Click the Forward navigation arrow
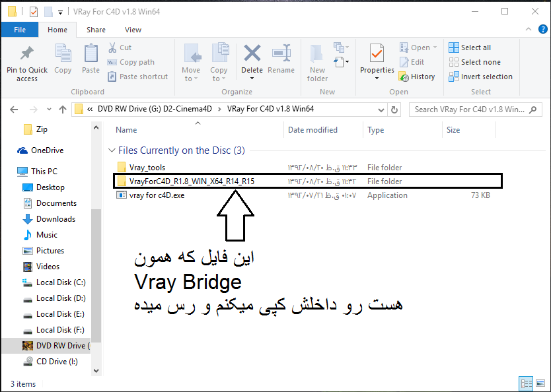Viewport: 551px width, 392px height. click(x=34, y=110)
